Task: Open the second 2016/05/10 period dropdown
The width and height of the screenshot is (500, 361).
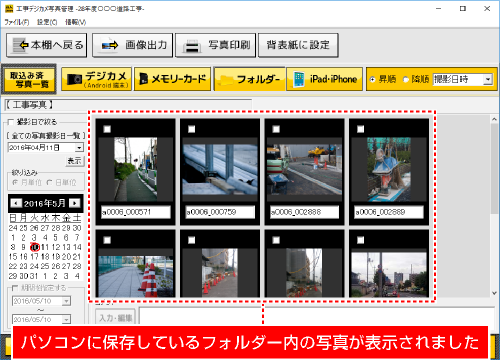Action: [x=66, y=319]
